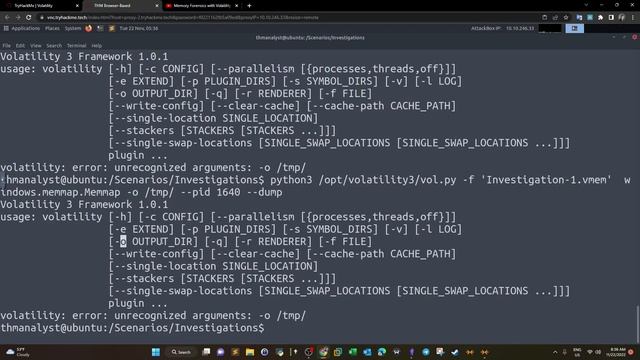The height and width of the screenshot is (360, 640).
Task: Open the Chrome icon on the taskbar
Action: pos(323,352)
